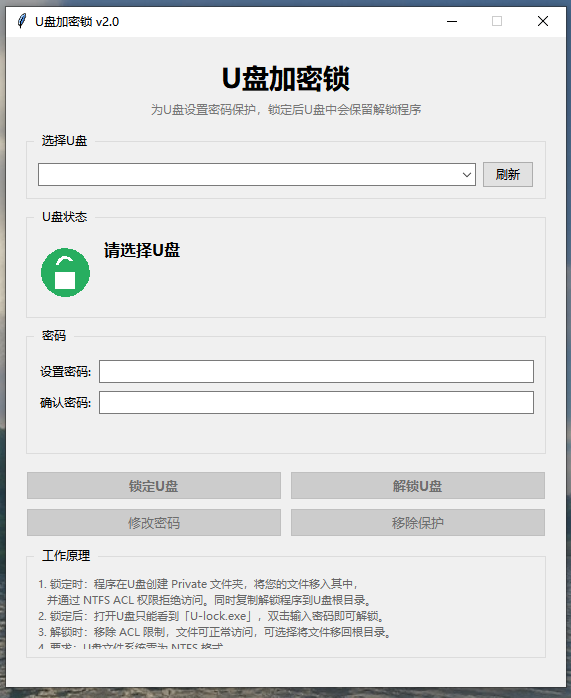
Task: Open the U盘 selection combo box
Action: 257,174
